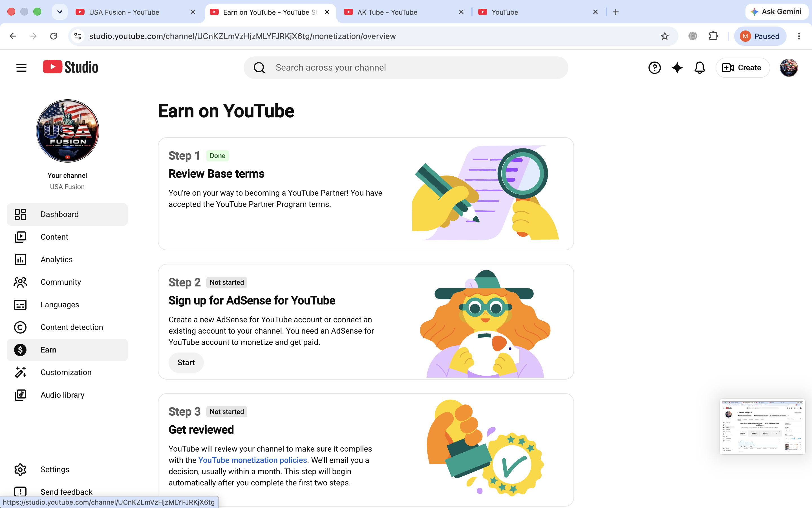
Task: Close the Earn on YouTube tab
Action: coord(327,12)
